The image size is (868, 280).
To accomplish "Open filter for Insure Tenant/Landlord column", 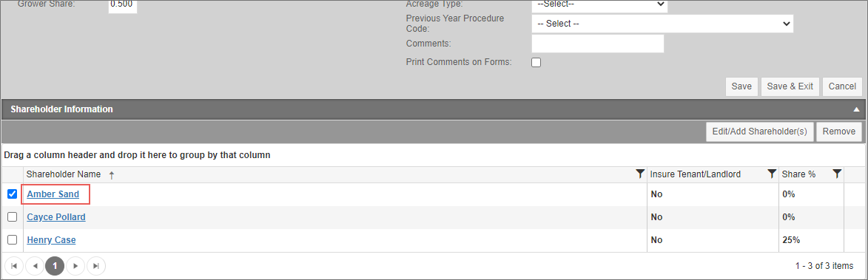I will point(772,174).
